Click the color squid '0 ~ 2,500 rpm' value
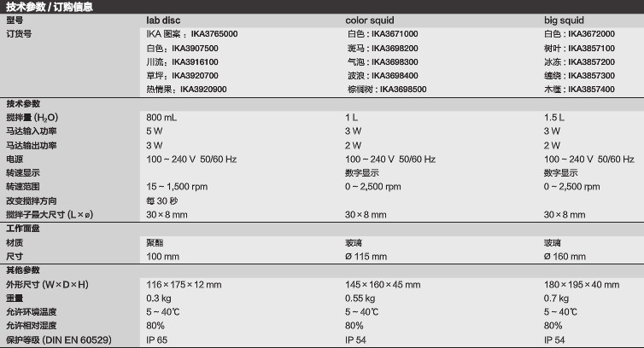The image size is (644, 348). pyautogui.click(x=373, y=186)
